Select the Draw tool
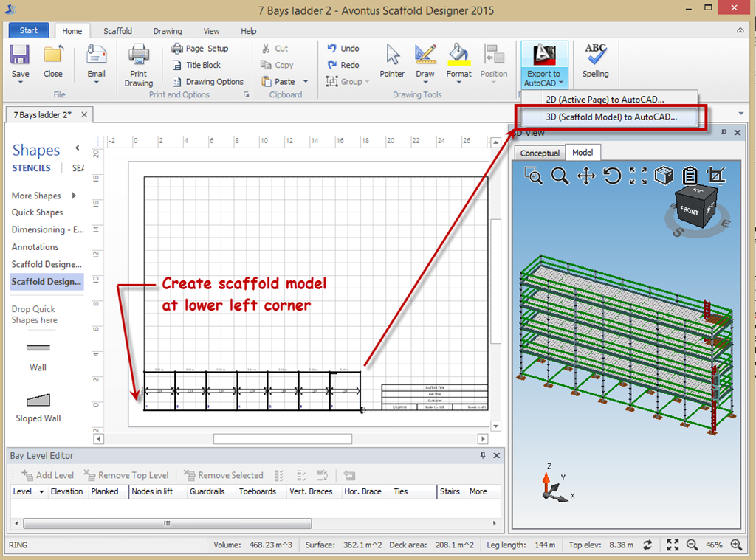 point(425,63)
